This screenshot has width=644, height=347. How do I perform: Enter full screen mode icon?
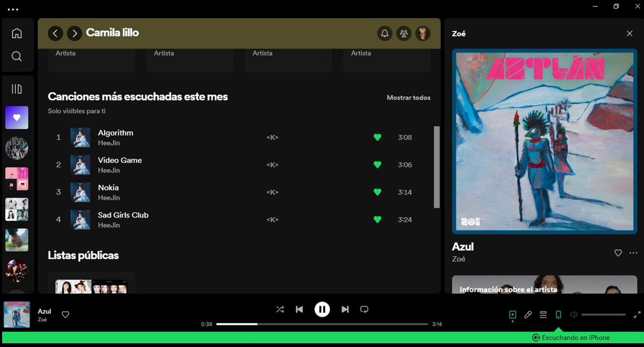(637, 315)
